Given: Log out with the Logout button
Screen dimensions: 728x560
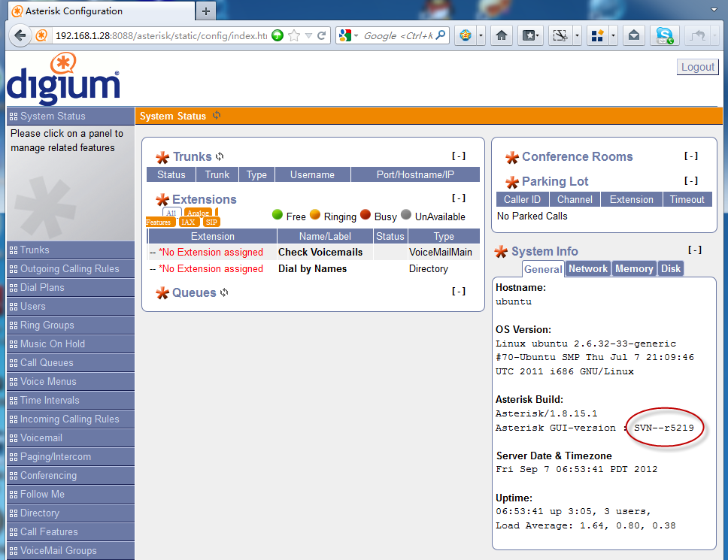Looking at the screenshot, I should (x=697, y=67).
